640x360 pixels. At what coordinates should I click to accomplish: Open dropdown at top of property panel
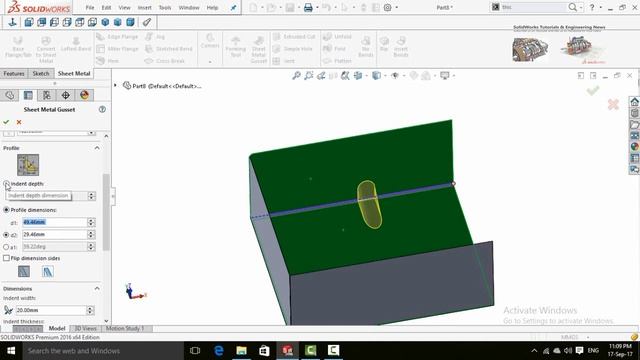[x=91, y=133]
